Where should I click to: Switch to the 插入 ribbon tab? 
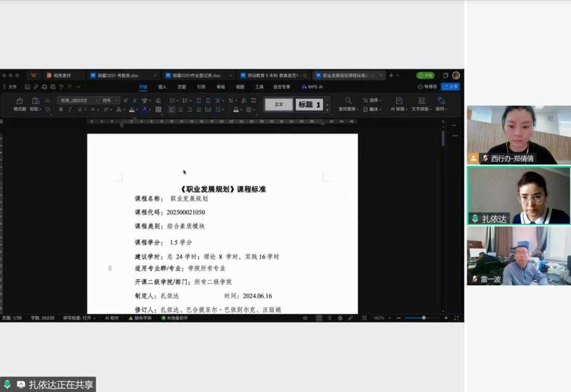[x=162, y=87]
